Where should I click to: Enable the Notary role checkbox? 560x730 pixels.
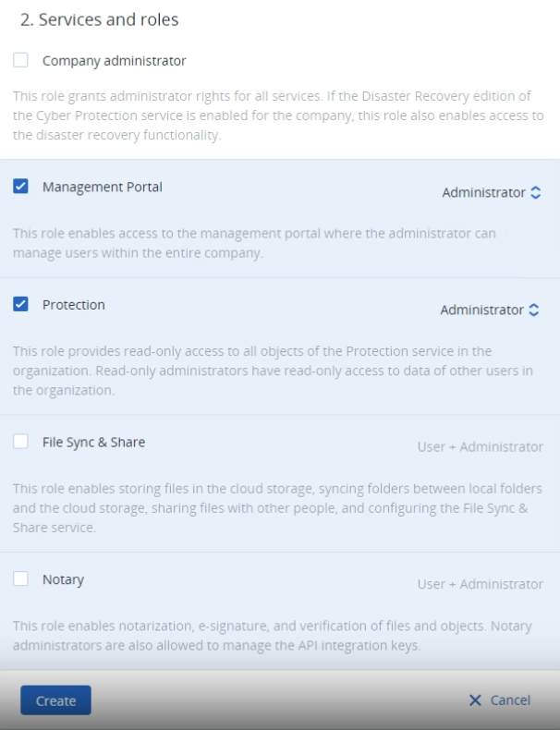[x=20, y=579]
